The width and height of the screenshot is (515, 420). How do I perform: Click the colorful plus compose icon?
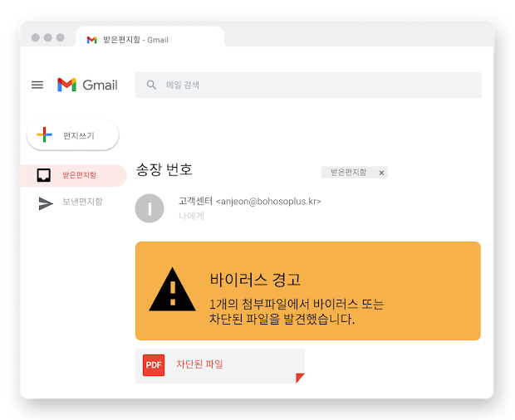(x=44, y=134)
